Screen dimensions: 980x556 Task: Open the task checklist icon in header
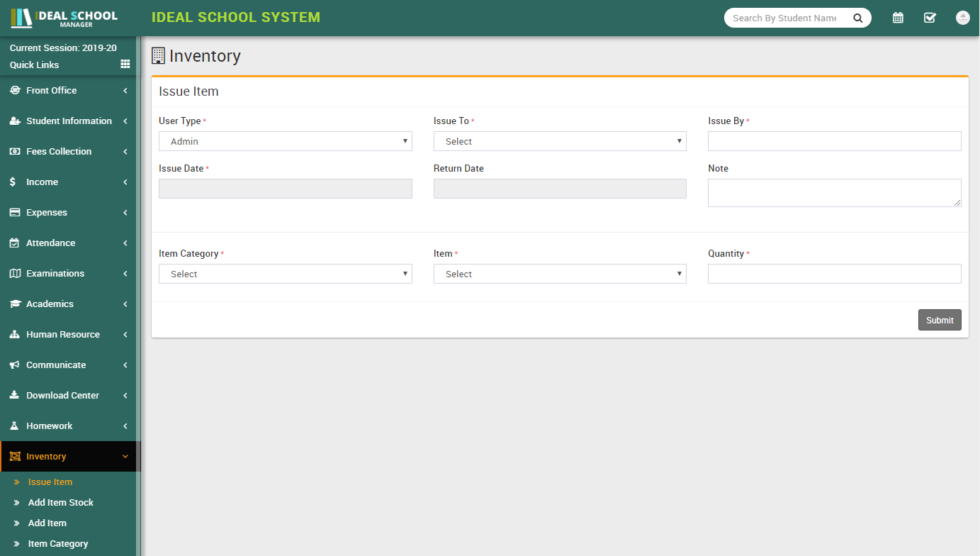(x=930, y=18)
